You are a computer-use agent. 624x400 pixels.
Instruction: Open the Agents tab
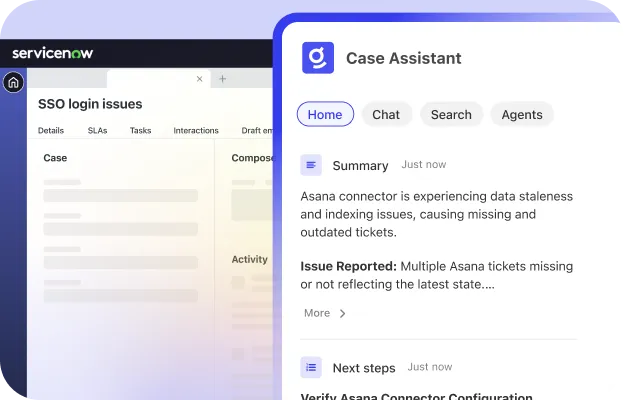[522, 114]
